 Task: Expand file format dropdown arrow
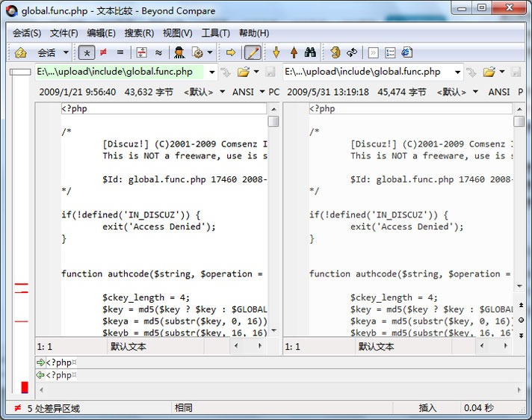[x=210, y=52]
